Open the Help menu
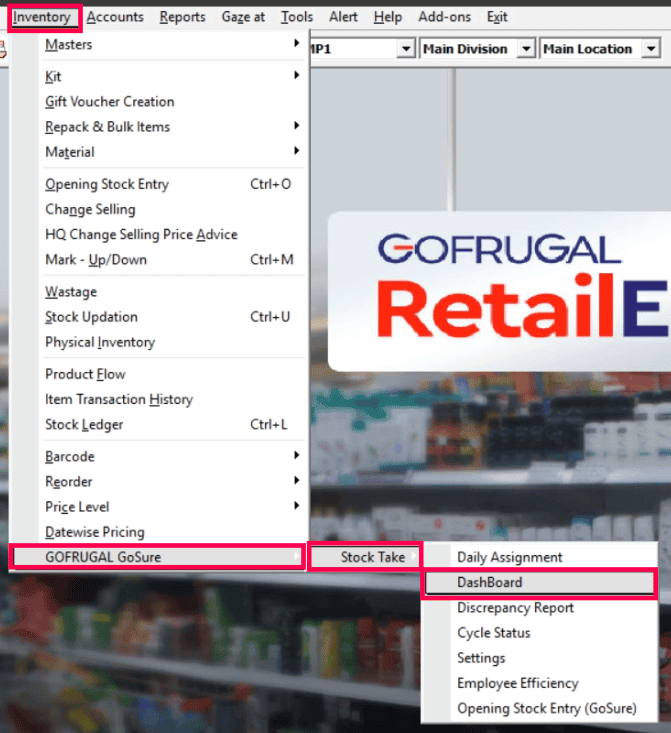This screenshot has width=671, height=733. pyautogui.click(x=388, y=17)
